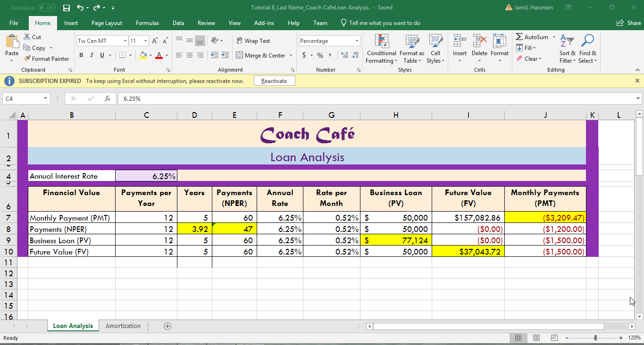The width and height of the screenshot is (644, 345).
Task: Click Find & Select
Action: pos(587,49)
